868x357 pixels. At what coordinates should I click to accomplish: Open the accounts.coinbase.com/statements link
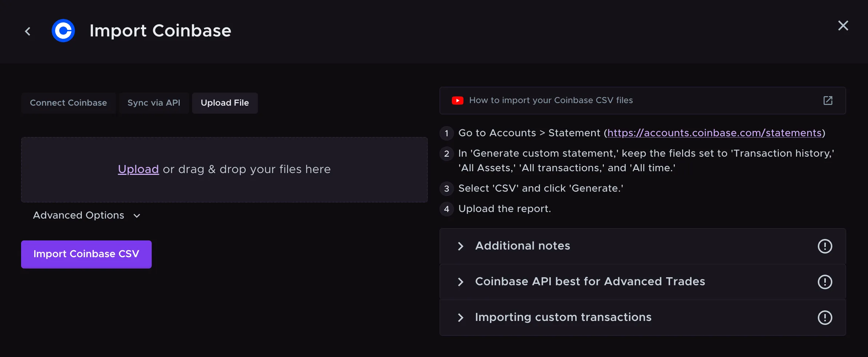coord(714,133)
